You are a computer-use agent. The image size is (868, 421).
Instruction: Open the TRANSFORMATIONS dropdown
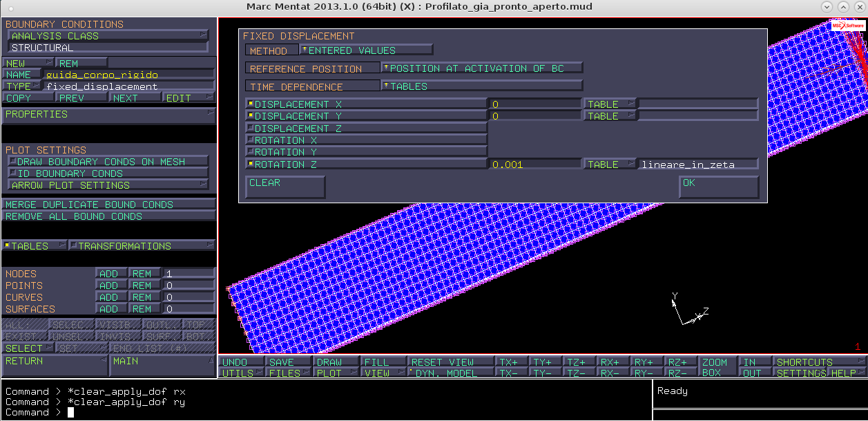click(x=142, y=246)
